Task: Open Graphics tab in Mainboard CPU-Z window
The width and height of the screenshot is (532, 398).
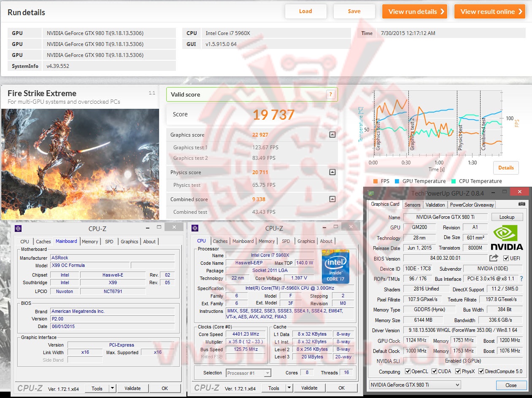Action: click(130, 242)
